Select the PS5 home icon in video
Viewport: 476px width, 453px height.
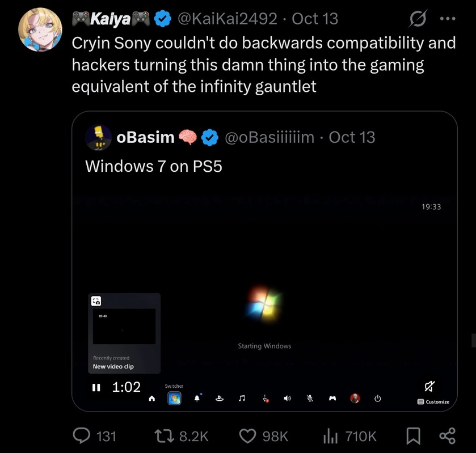click(152, 399)
